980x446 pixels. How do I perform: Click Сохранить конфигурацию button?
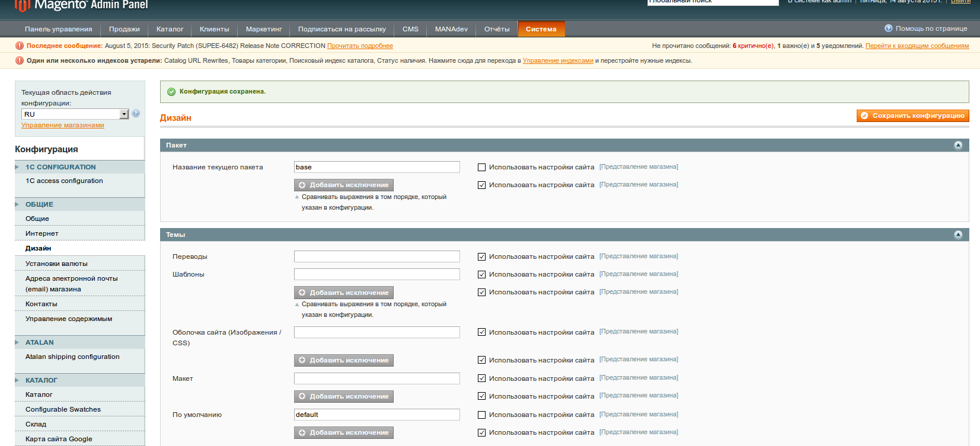[x=913, y=116]
